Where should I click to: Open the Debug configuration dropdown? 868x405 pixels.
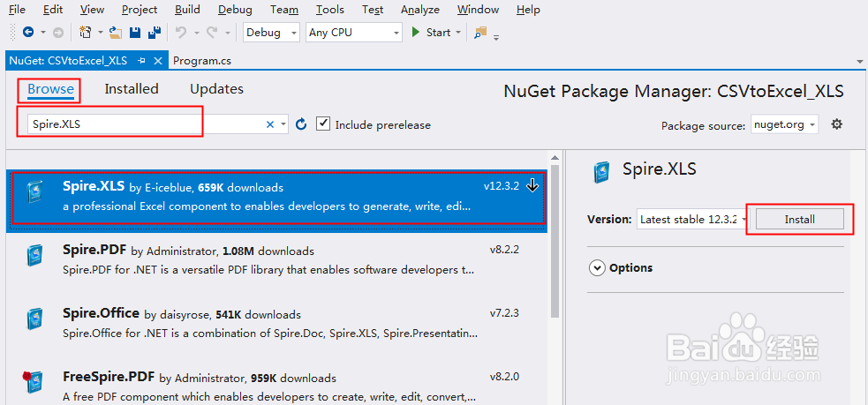tap(271, 33)
